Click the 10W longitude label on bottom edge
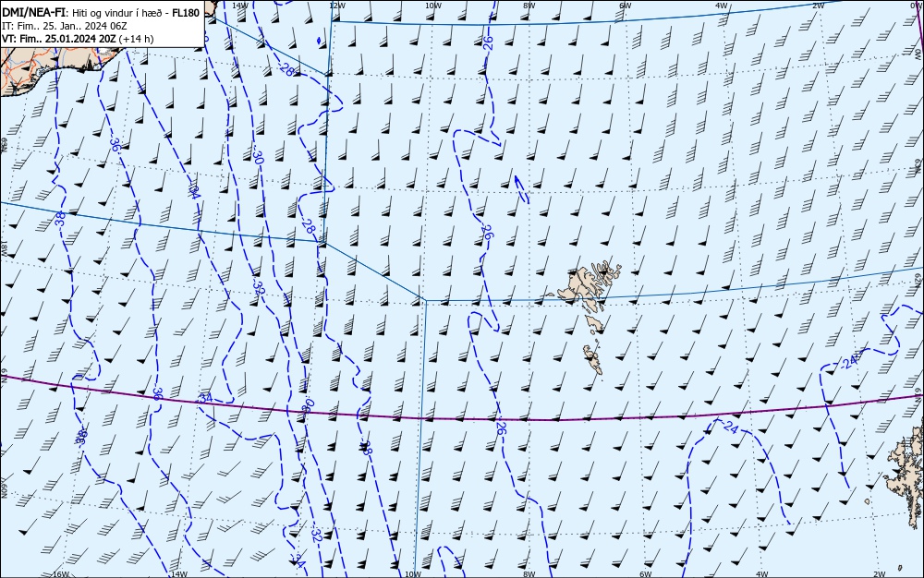The width and height of the screenshot is (924, 578). coord(413,574)
